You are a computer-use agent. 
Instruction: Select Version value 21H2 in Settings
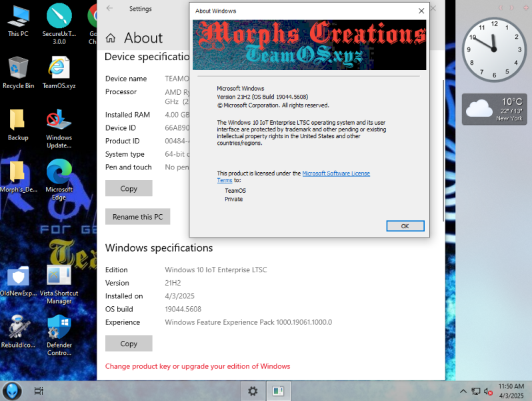click(173, 283)
